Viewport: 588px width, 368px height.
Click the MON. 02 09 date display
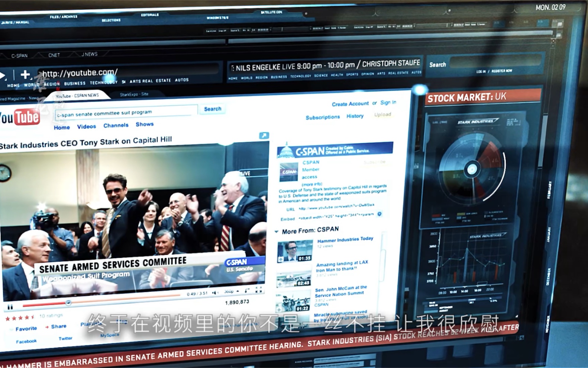click(x=550, y=7)
